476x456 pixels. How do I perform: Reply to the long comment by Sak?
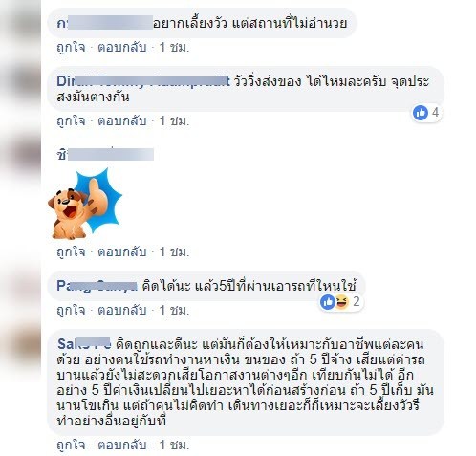[x=121, y=445]
